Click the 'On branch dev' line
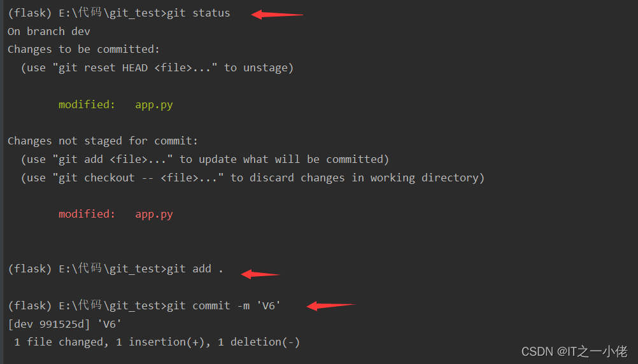Screen dimensions: 638x364 click(x=49, y=31)
